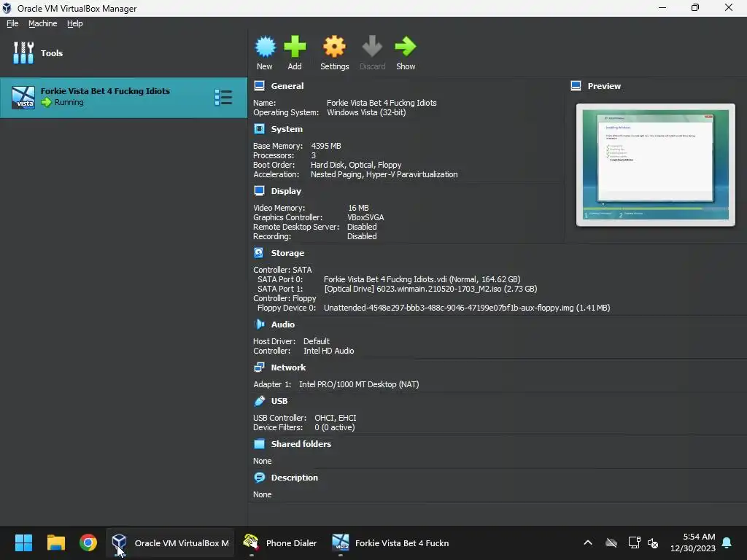Screen dimensions: 747x560
Task: Click the USB section plug icon
Action: click(x=259, y=401)
